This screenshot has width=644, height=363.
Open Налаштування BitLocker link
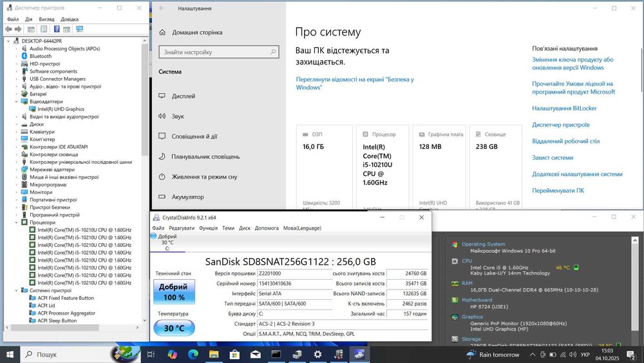click(x=564, y=108)
